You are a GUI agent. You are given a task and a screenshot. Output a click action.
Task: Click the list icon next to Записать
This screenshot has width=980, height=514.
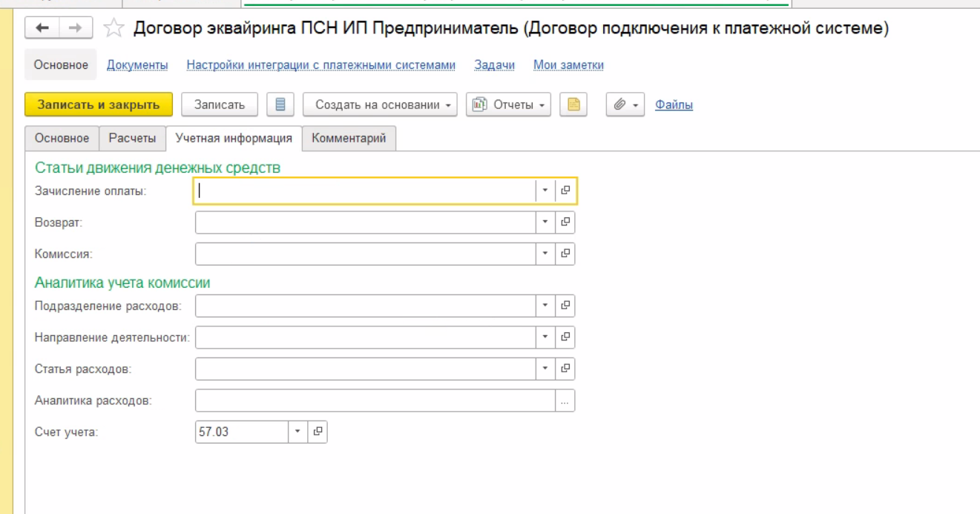[280, 105]
